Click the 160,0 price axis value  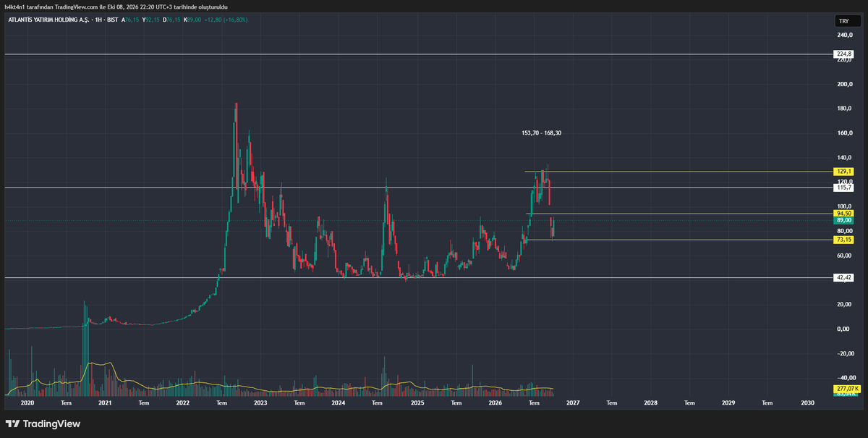pyautogui.click(x=843, y=133)
